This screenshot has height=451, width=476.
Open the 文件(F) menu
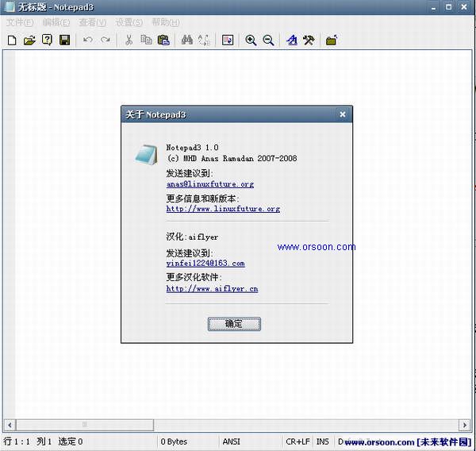point(20,22)
